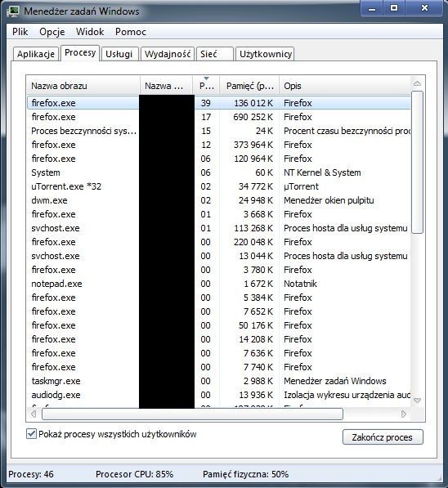Select firefox.exe row using 14 208 K
This screenshot has width=448, height=488.
coord(219,339)
